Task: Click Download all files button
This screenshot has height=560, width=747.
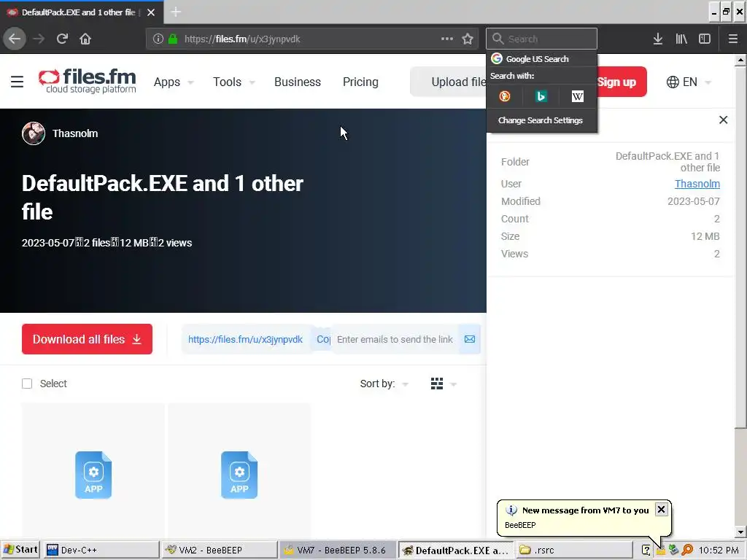Action: [x=88, y=339]
